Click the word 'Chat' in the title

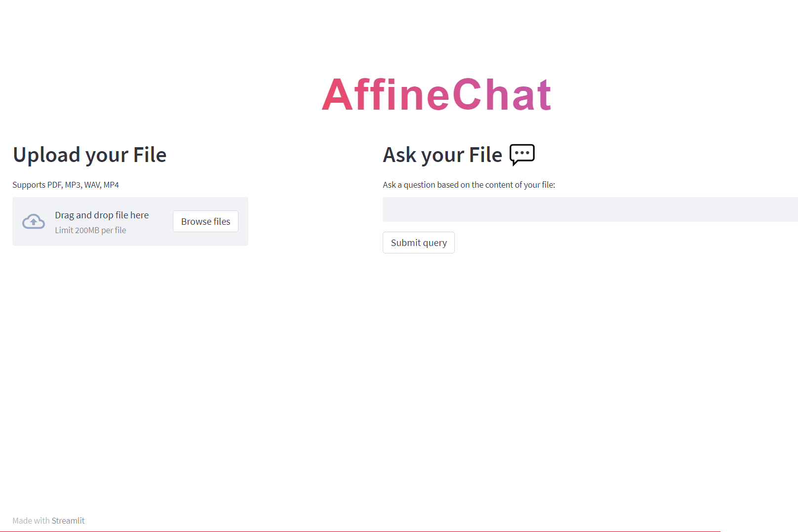pyautogui.click(x=502, y=94)
